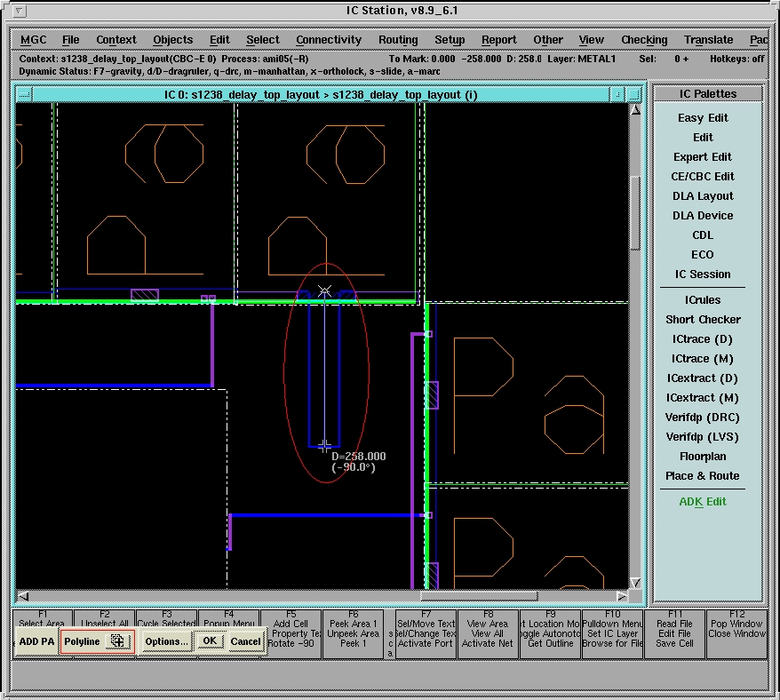Click the Polyline location icon in prompt bar

pos(117,641)
